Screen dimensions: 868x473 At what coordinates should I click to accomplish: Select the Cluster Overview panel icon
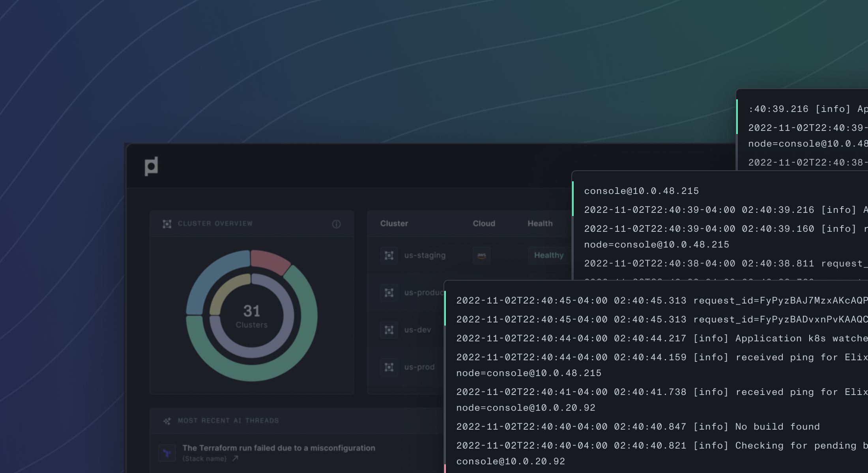coord(167,223)
